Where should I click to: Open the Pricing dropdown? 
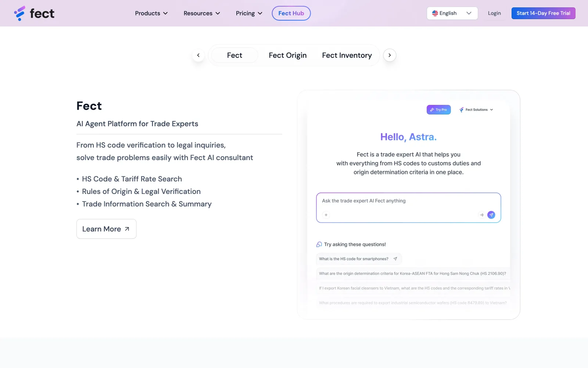click(249, 13)
